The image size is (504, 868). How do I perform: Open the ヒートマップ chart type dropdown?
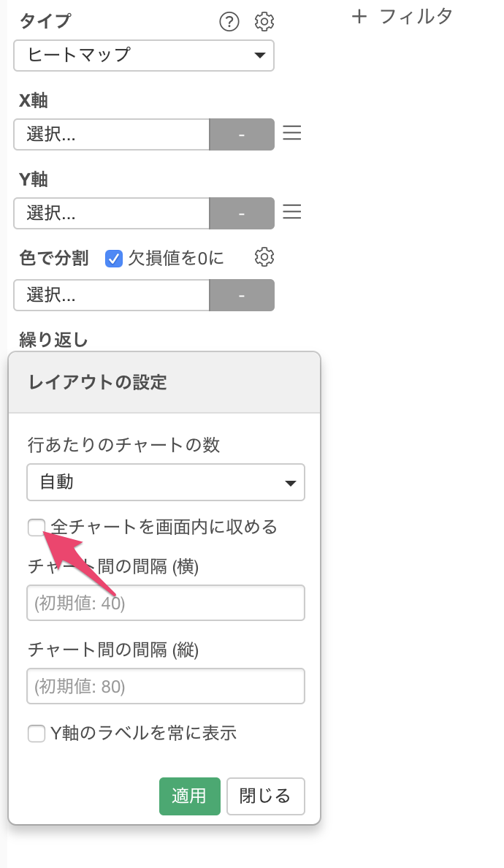click(144, 56)
